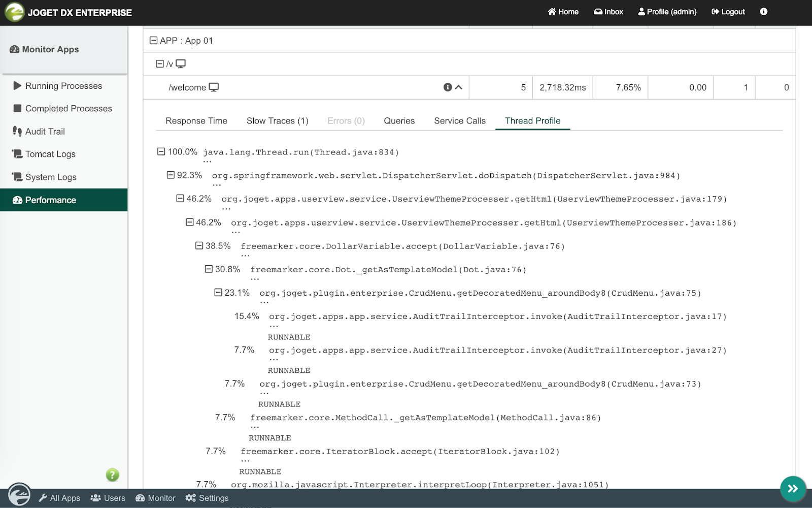The image size is (812, 508).
Task: Open Settings in bottom bar
Action: (207, 498)
